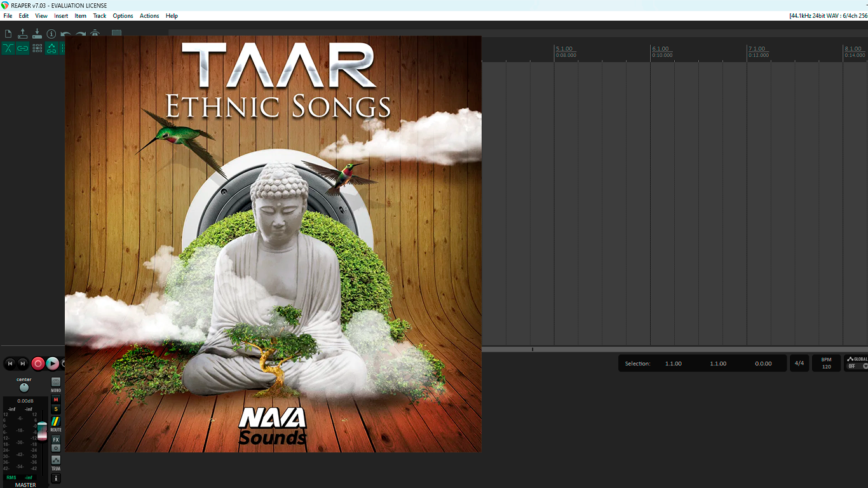
Task: Adjust the master pan knob labeled center
Action: point(24,388)
